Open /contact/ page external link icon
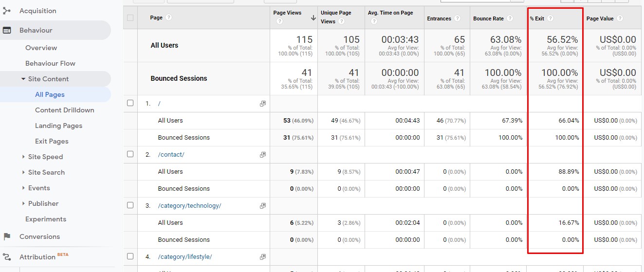Image resolution: width=644 pixels, height=272 pixels. (263, 155)
